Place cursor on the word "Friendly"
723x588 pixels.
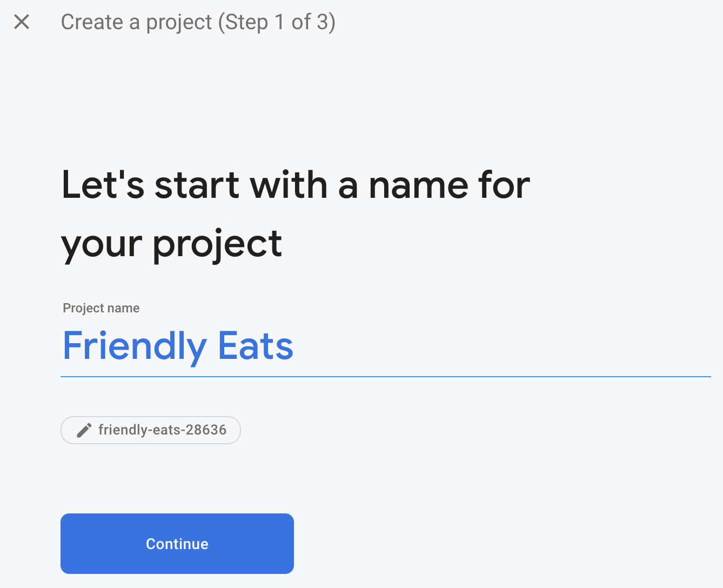(x=135, y=346)
